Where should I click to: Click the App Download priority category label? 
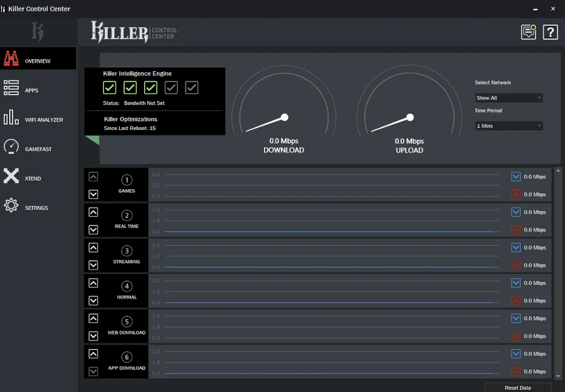[x=127, y=368]
